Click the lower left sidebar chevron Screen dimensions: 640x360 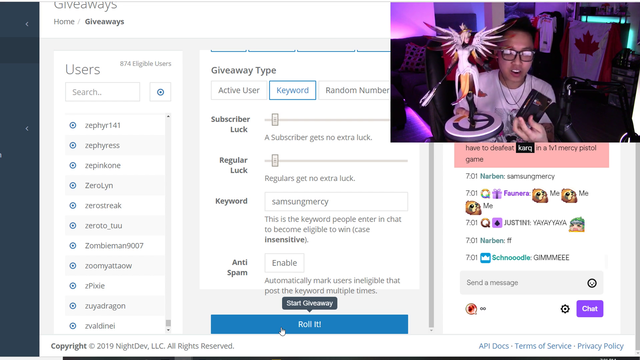pyautogui.click(x=27, y=129)
